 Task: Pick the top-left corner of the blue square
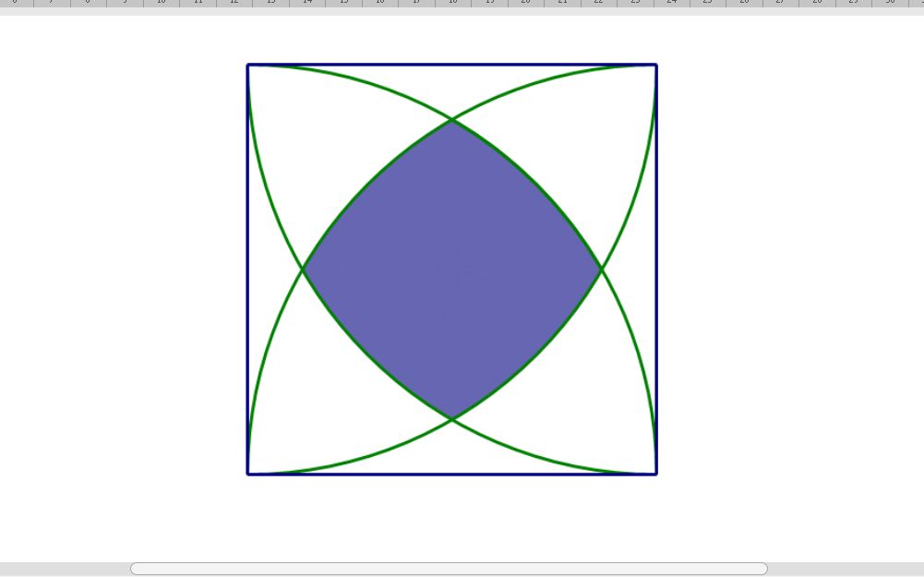click(248, 65)
